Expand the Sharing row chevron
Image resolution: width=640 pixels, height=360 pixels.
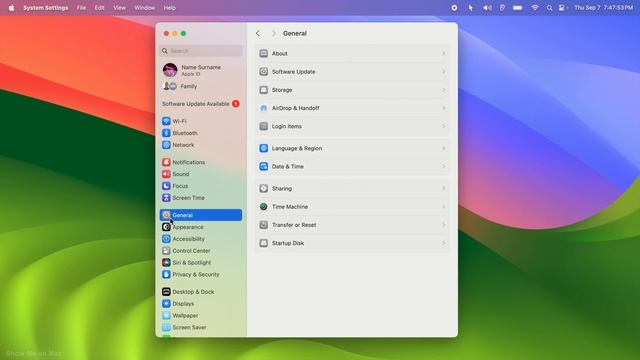click(444, 189)
